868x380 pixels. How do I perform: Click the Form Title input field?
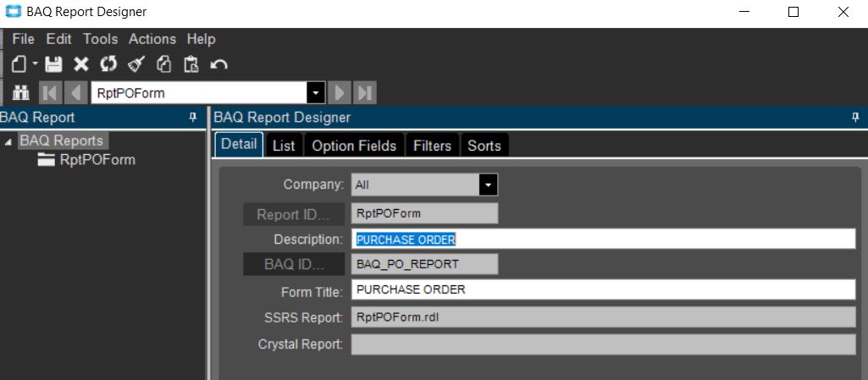[604, 289]
